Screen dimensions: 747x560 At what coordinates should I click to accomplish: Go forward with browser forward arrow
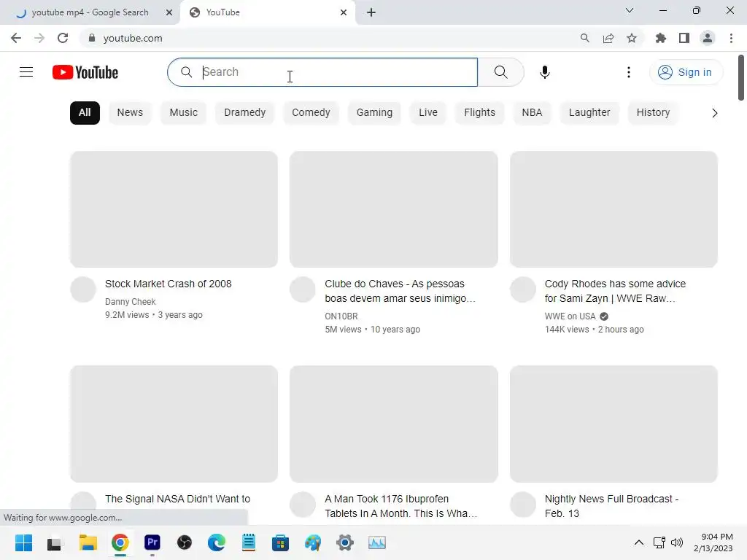click(x=39, y=38)
